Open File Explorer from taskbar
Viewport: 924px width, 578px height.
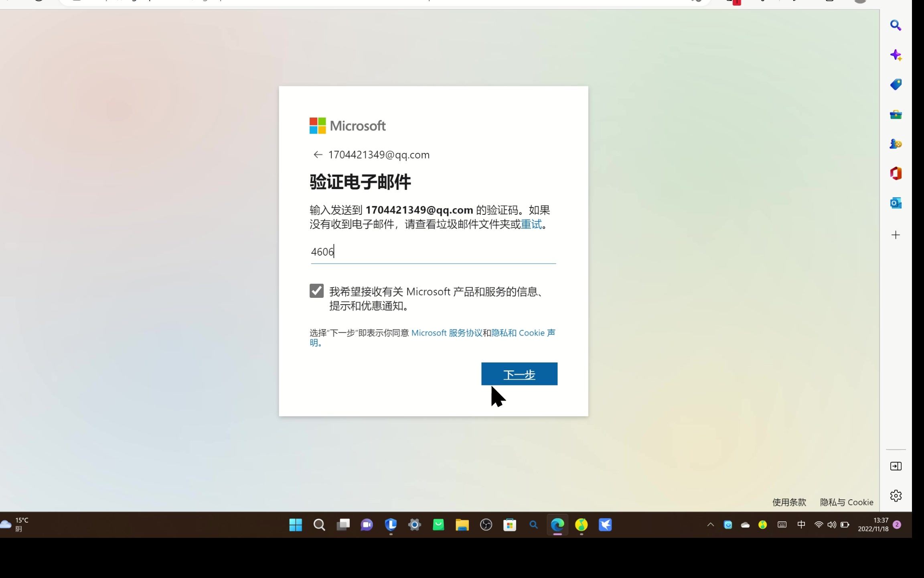pos(462,525)
